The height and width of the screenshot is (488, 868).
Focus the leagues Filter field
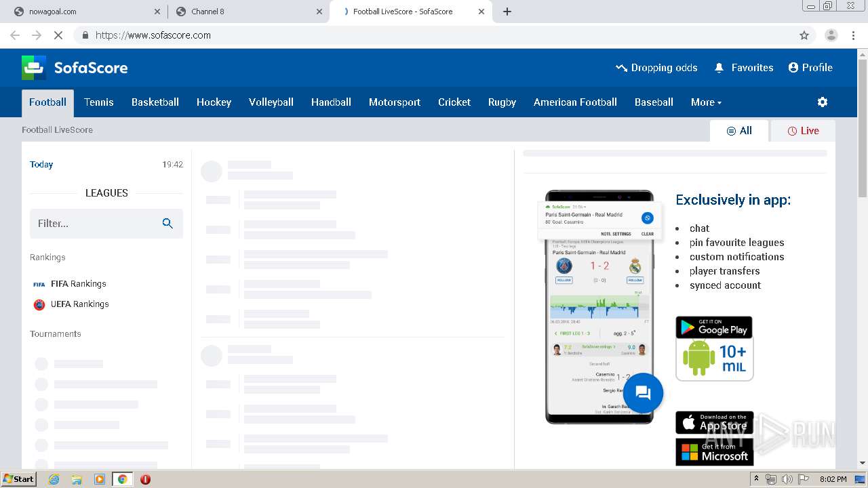click(106, 224)
